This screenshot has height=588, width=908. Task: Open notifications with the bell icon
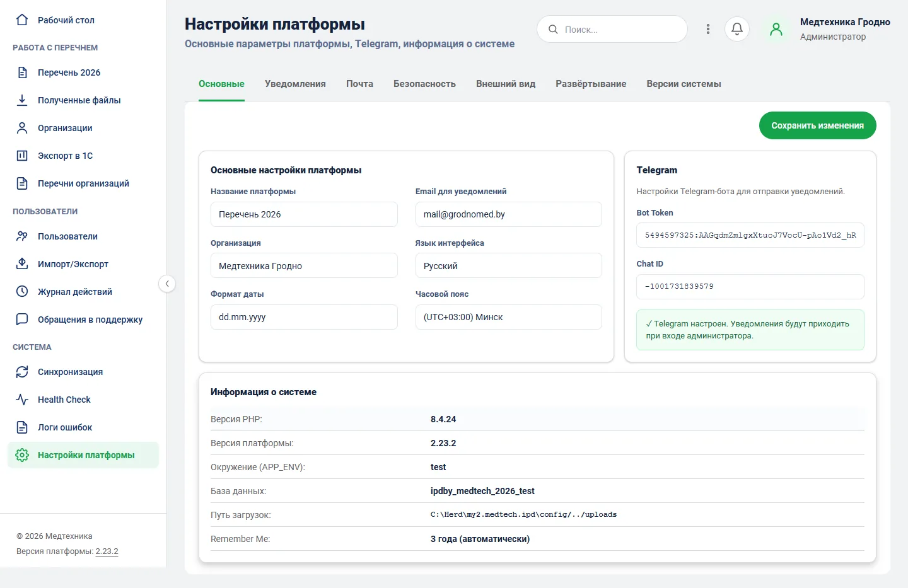point(737,29)
